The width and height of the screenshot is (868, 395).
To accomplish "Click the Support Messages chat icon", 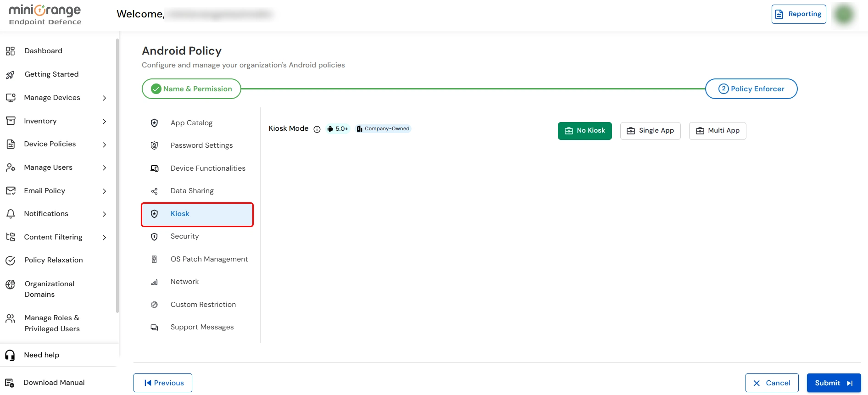I will pos(155,328).
